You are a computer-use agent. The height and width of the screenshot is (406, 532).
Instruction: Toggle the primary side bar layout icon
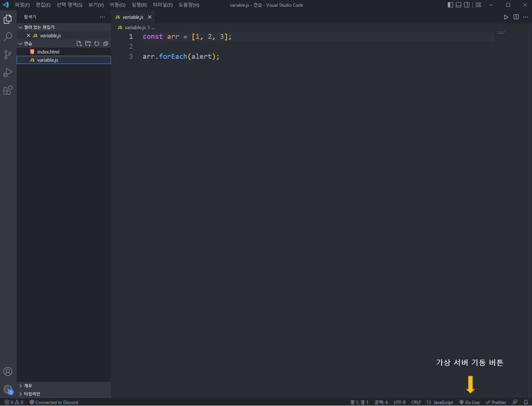450,5
